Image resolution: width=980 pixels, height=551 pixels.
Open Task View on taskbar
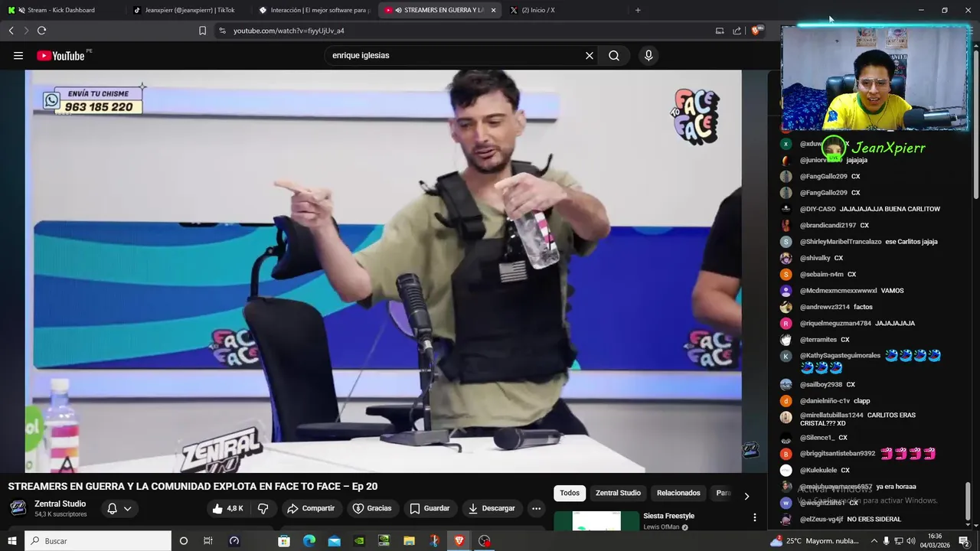[x=207, y=541]
